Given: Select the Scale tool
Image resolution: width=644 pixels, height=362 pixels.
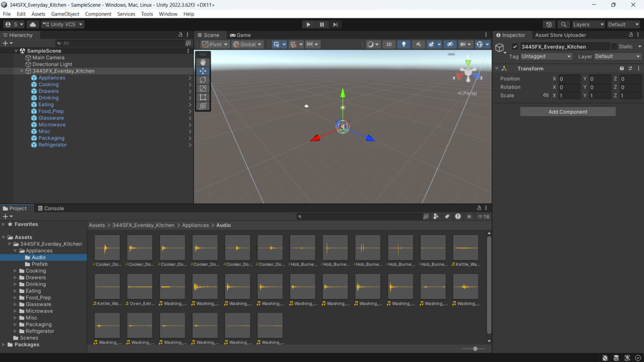Looking at the screenshot, I should (203, 88).
